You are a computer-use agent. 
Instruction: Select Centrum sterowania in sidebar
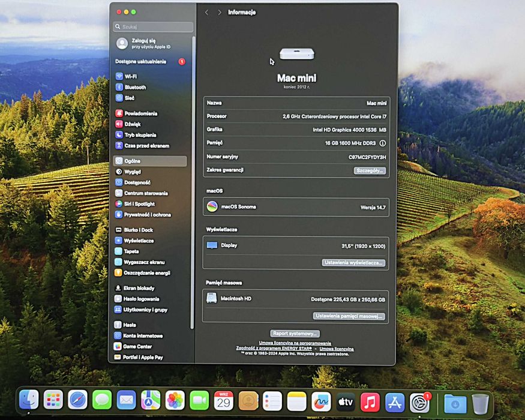pos(142,193)
